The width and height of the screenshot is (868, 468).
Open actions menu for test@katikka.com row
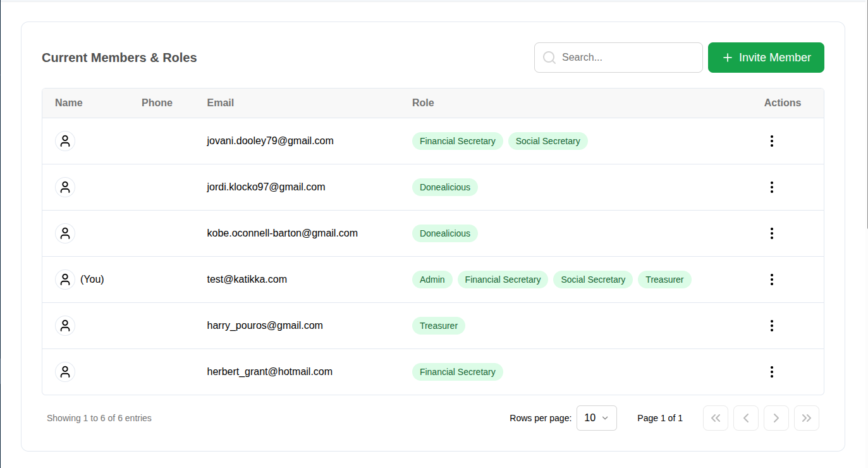coord(771,280)
